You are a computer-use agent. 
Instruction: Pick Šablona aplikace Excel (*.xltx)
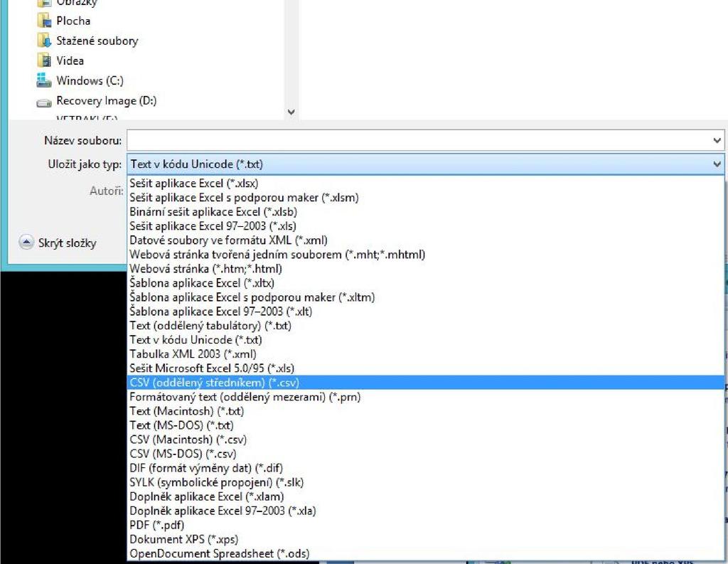tap(425, 283)
